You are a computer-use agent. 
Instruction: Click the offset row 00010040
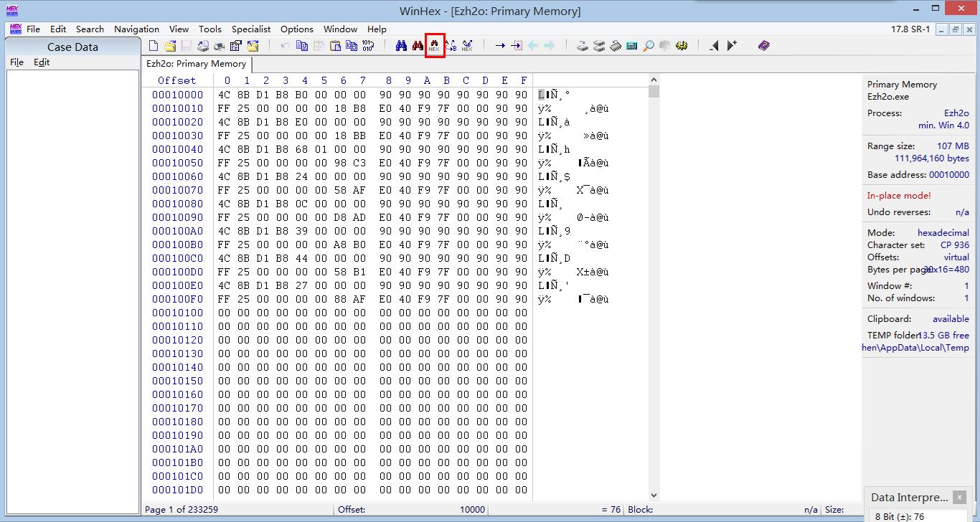pyautogui.click(x=177, y=149)
